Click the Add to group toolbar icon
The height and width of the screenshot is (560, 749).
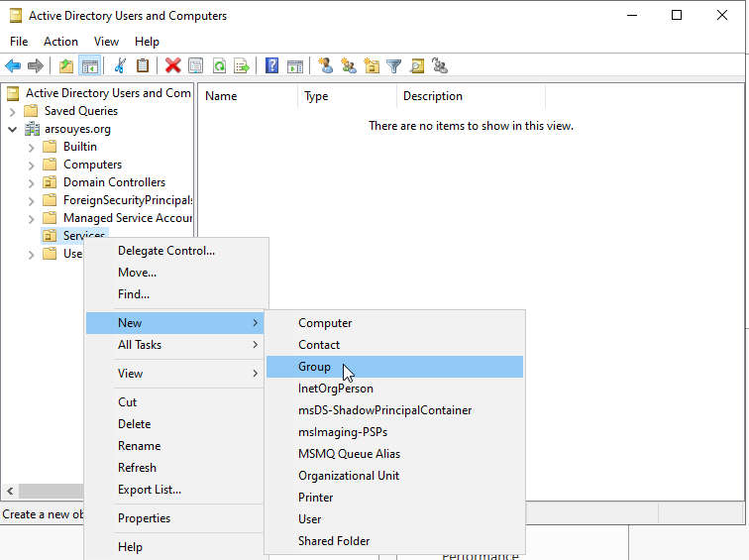point(440,66)
